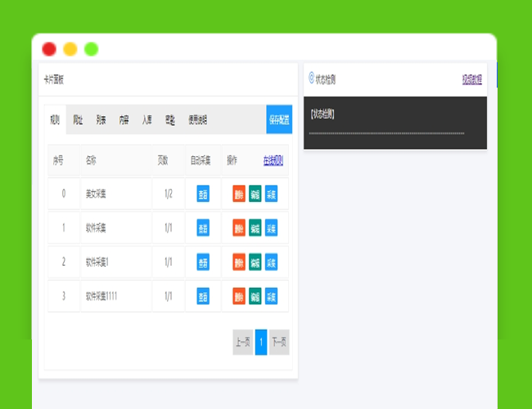532x409 pixels.
Task: Open the 内容 tab
Action: 124,119
